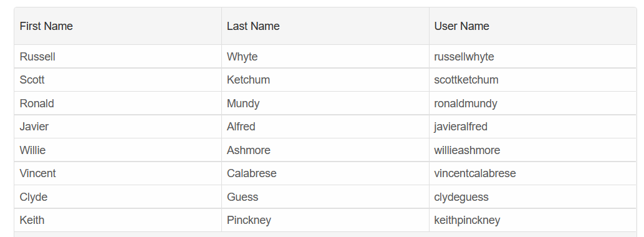Select the Alfred last name cell
This screenshot has width=644, height=237.
pyautogui.click(x=325, y=127)
